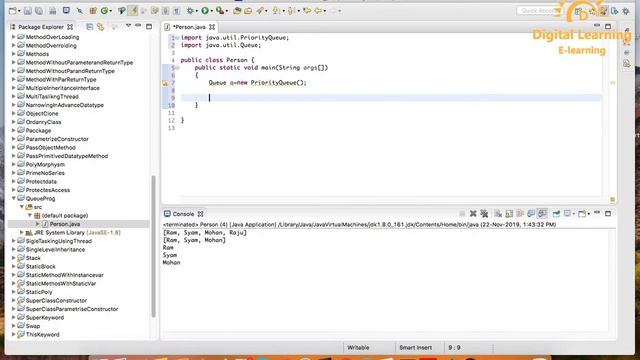Select the StaticBlock project
Screen dimensions: 640x360
(x=40, y=267)
